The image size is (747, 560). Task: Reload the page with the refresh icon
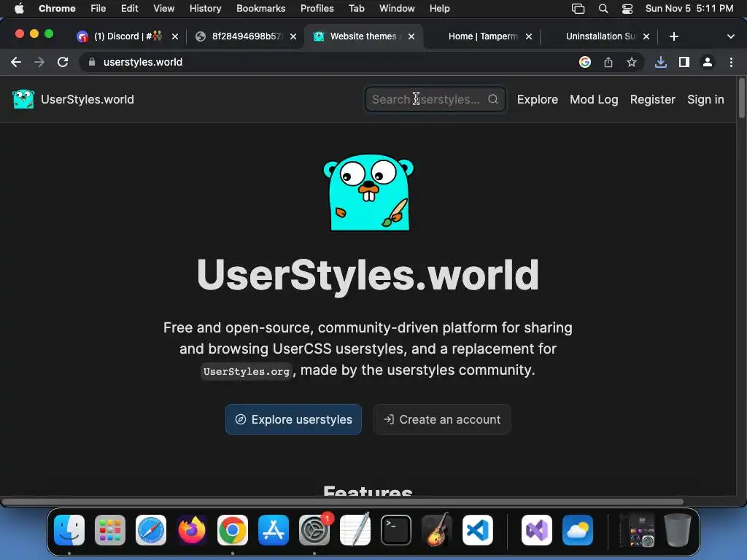point(63,62)
